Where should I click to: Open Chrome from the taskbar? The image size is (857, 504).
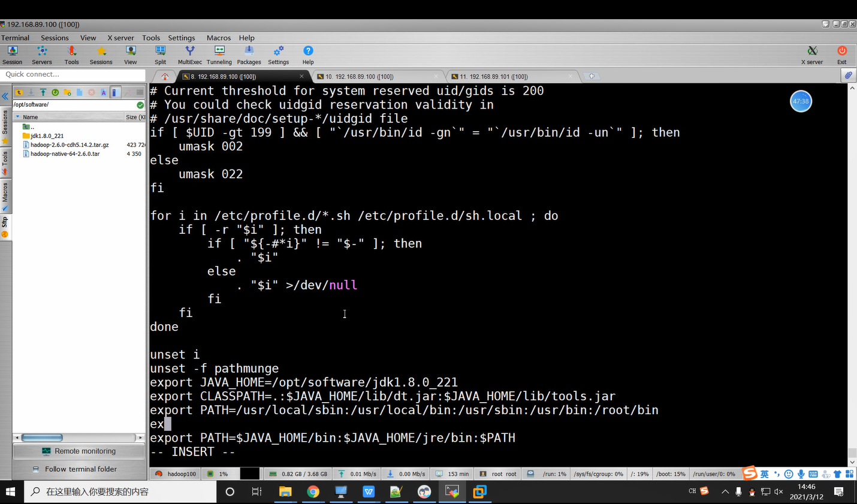click(x=313, y=492)
